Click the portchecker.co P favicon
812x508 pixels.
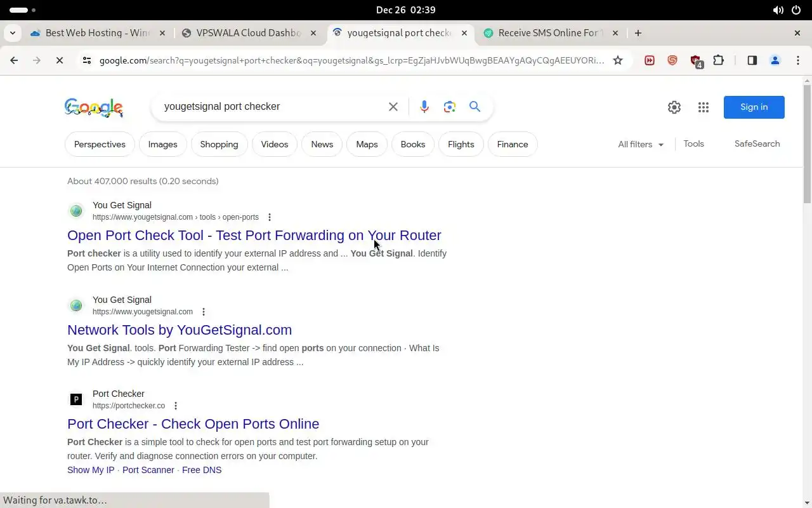pos(76,399)
